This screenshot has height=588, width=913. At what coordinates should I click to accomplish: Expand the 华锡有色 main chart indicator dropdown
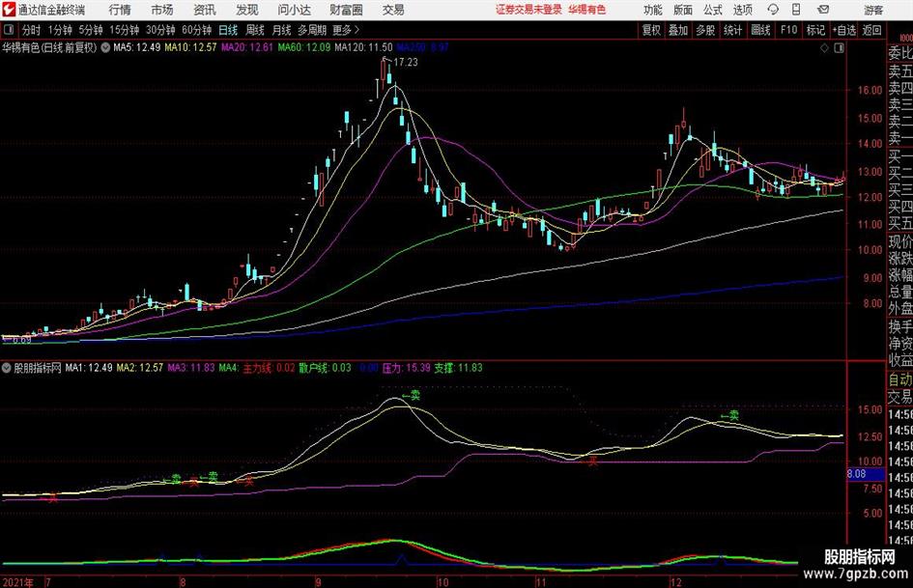click(x=105, y=47)
